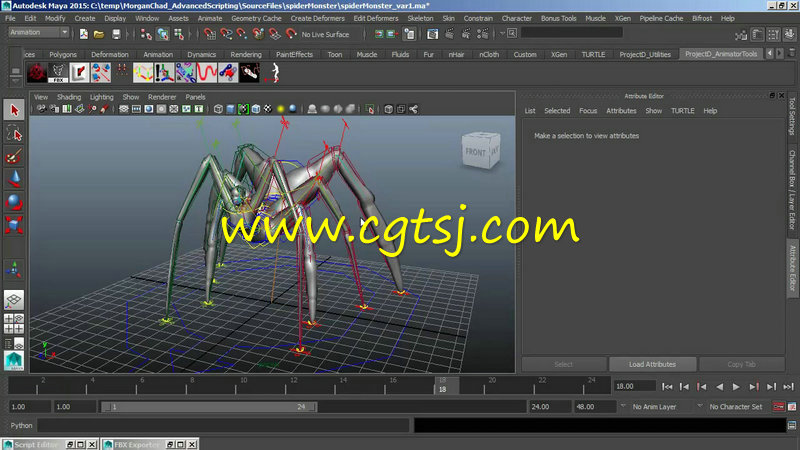Enable wireframe shading cube in viewport
This screenshot has width=800, height=450.
pos(218,109)
